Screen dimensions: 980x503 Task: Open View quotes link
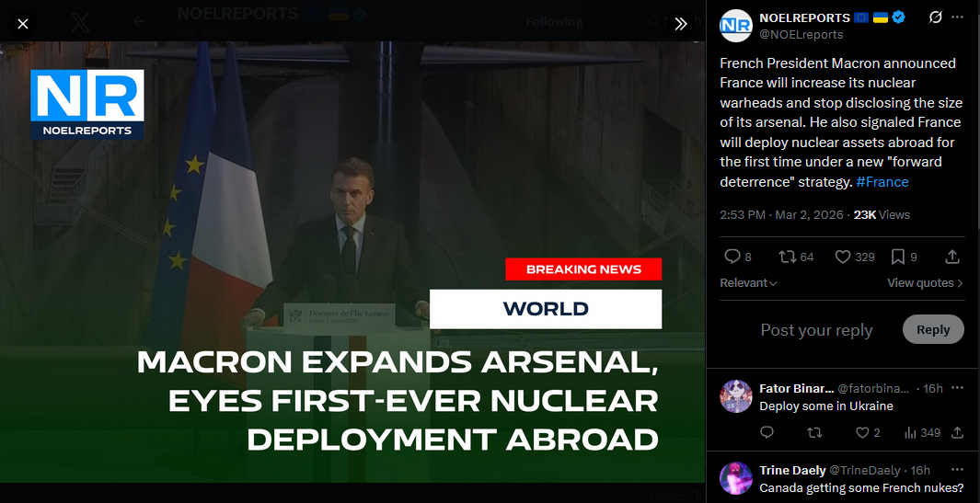pyautogui.click(x=925, y=283)
